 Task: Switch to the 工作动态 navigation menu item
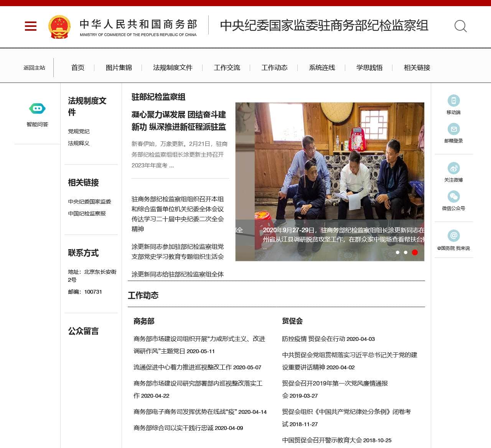tap(275, 68)
